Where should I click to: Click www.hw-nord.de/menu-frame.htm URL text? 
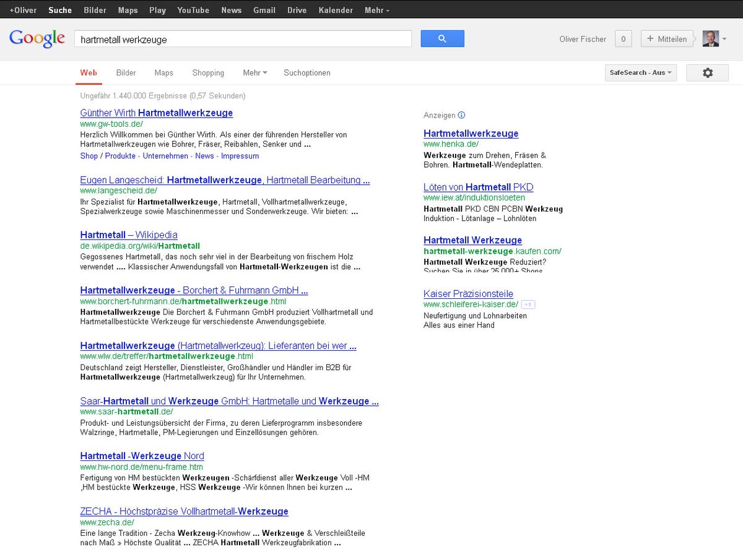pyautogui.click(x=142, y=467)
